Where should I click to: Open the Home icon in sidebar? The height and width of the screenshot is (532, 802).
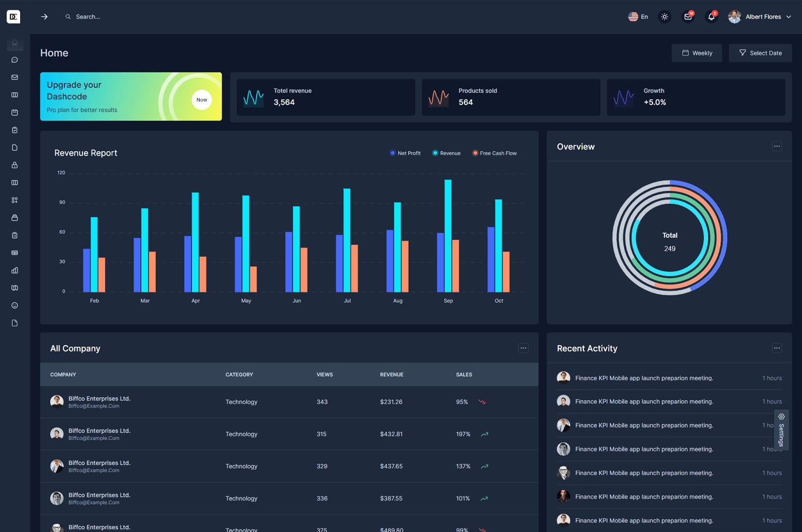tap(15, 43)
